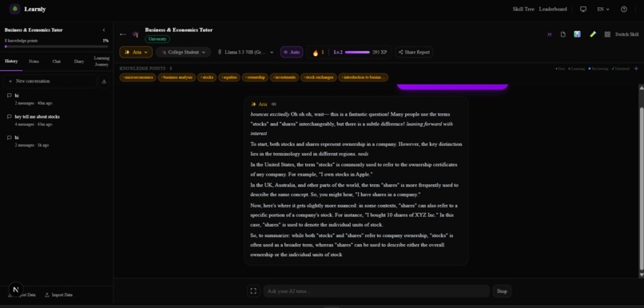This screenshot has width=644, height=308.
Task: Click the tutor avatar icon beside title
Action: [x=136, y=34]
